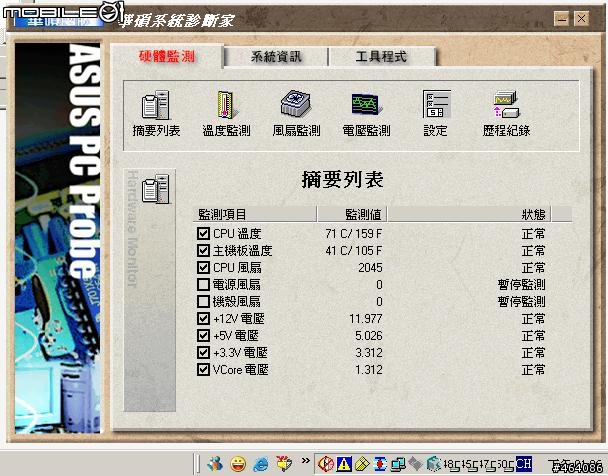Click the 狀態 column header
608x476 pixels.
tap(470, 214)
